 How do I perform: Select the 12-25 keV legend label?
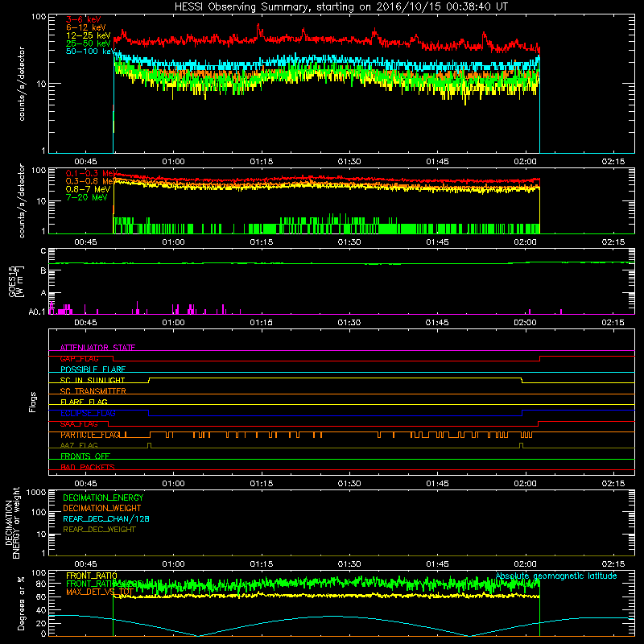(x=88, y=35)
